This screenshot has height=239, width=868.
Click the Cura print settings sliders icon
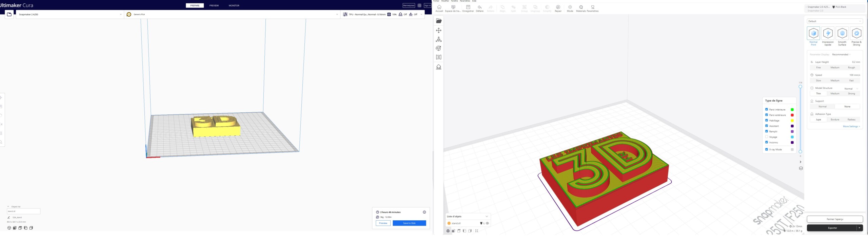tap(345, 14)
